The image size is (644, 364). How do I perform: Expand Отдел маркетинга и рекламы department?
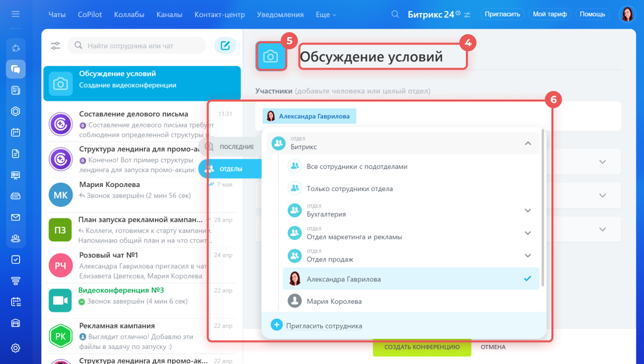pyautogui.click(x=527, y=233)
